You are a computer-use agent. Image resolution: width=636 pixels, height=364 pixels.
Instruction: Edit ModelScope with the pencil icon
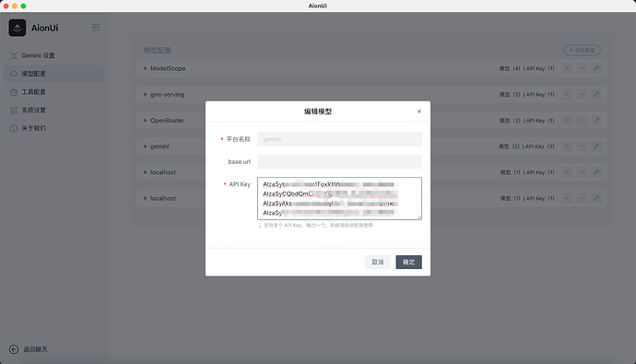point(596,68)
